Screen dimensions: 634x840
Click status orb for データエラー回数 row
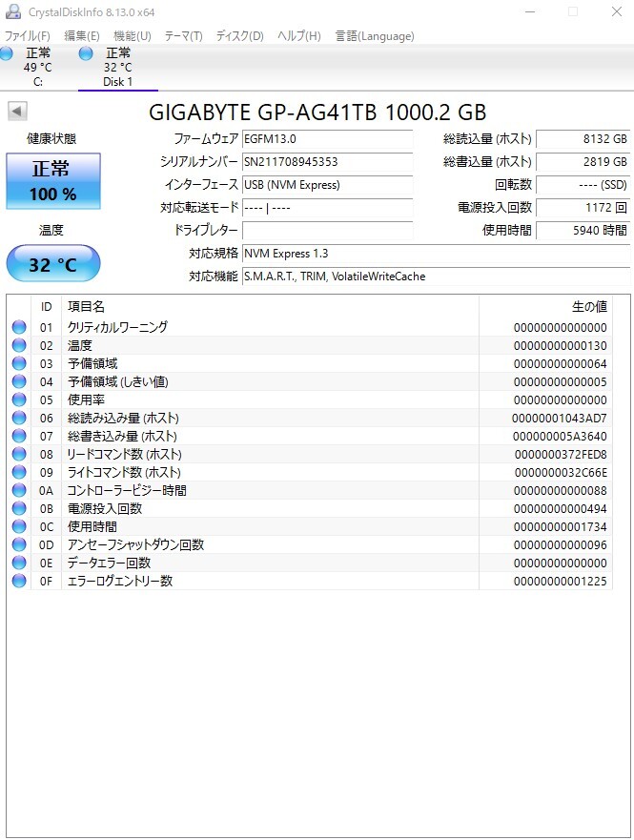(x=19, y=563)
